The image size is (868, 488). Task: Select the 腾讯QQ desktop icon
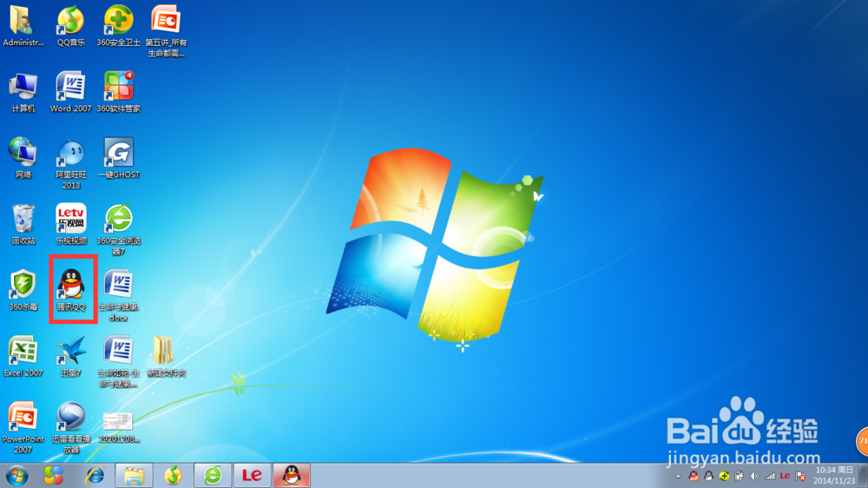coord(71,290)
